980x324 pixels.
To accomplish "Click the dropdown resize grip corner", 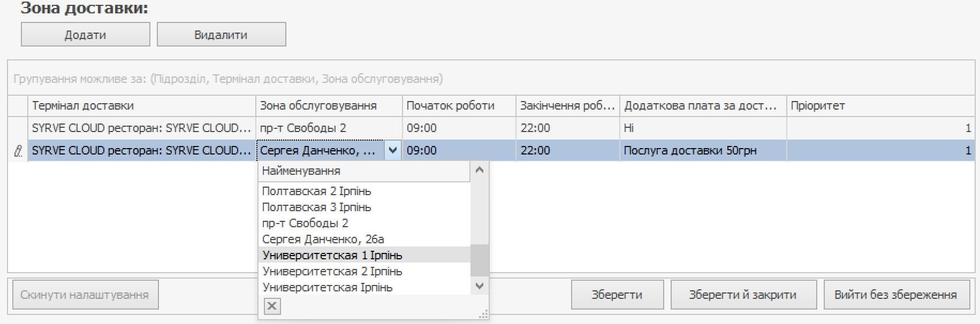I will 483,314.
